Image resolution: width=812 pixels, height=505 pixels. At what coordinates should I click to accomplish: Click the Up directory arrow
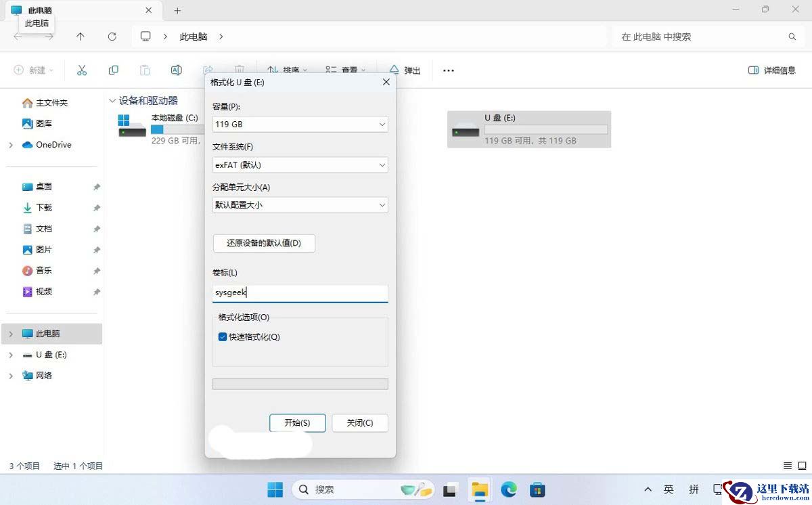(81, 37)
